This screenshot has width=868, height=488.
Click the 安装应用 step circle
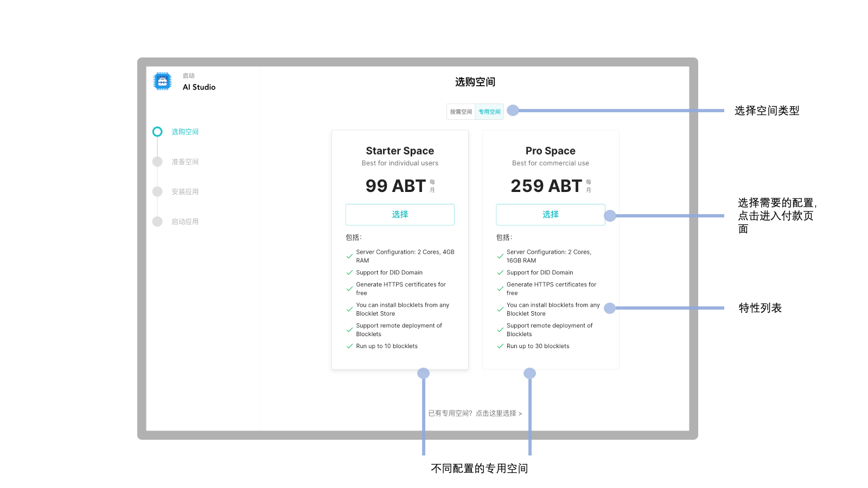(x=157, y=191)
